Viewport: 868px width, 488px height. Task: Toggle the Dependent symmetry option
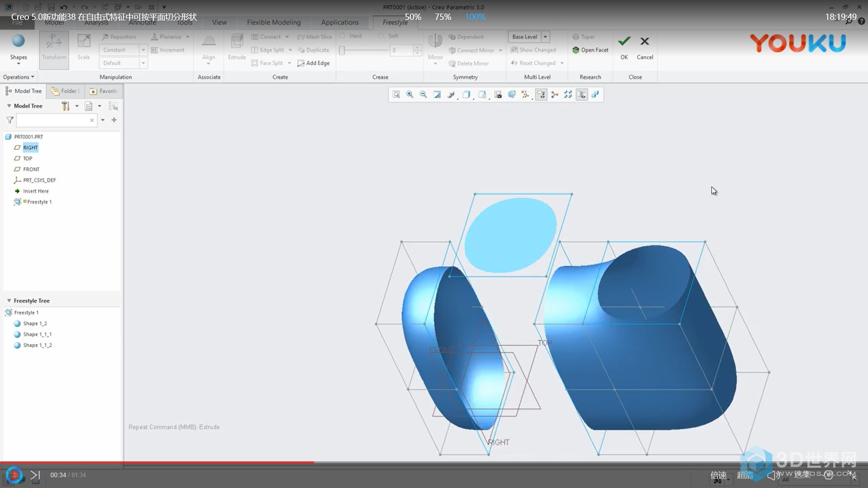click(466, 37)
